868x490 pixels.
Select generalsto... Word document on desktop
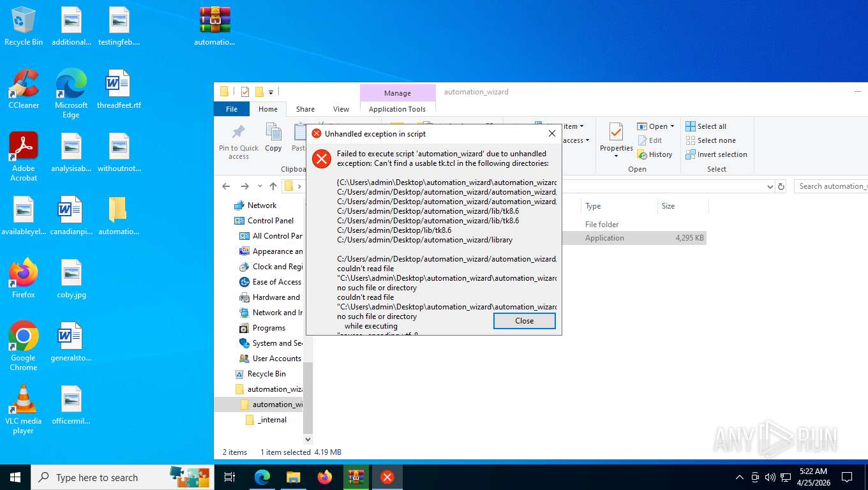tap(71, 341)
